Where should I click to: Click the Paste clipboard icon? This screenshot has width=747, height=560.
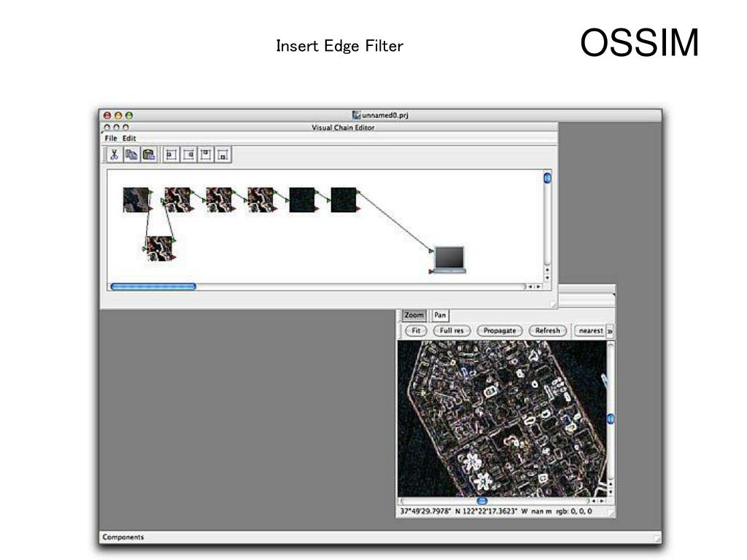click(149, 155)
